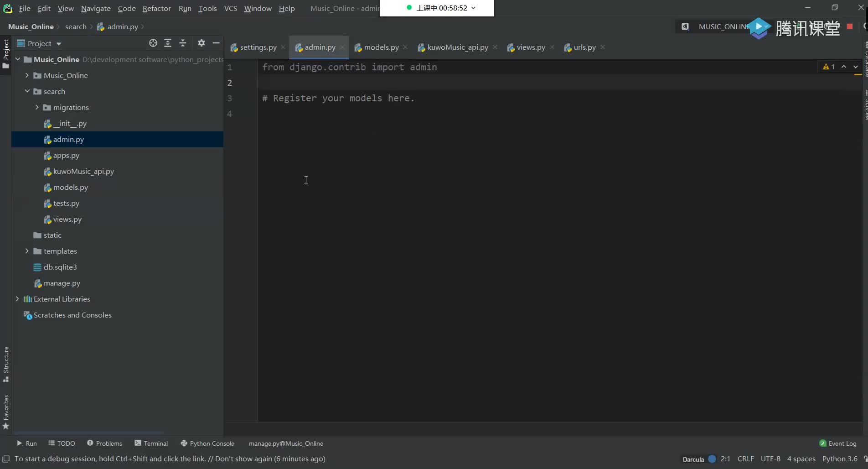Close the models.py editor tab
The height and width of the screenshot is (469, 868).
tap(405, 47)
